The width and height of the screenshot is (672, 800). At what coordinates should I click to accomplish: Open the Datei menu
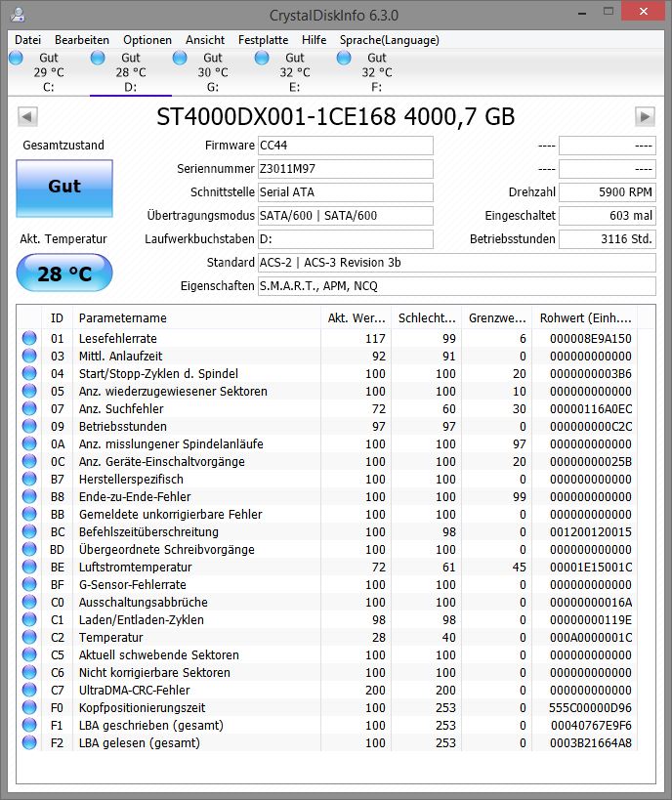tap(27, 40)
